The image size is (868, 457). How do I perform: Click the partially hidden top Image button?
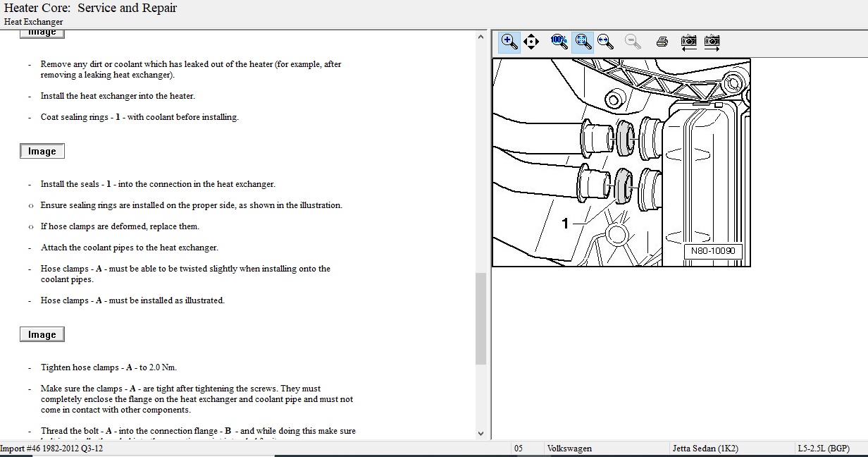(42, 33)
